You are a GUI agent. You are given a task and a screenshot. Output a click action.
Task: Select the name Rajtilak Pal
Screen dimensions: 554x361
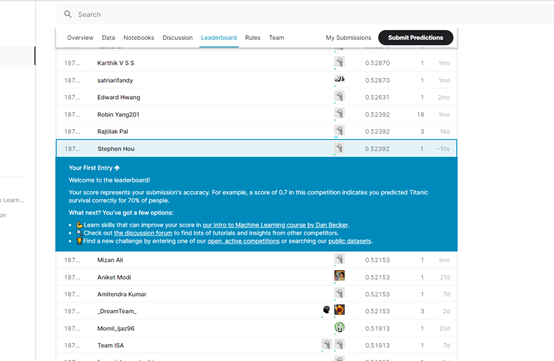(x=113, y=131)
